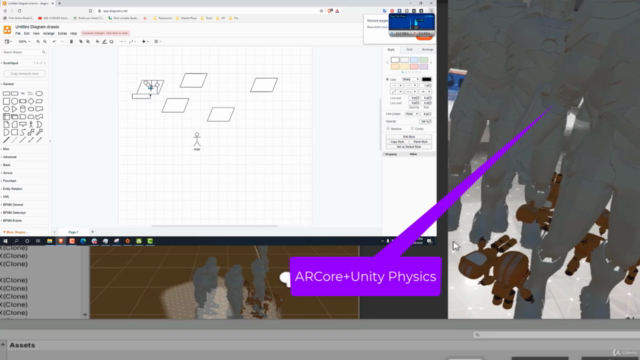Viewport: 640px width, 360px height.
Task: Send shape to front via toolbar
Action: tap(81, 42)
